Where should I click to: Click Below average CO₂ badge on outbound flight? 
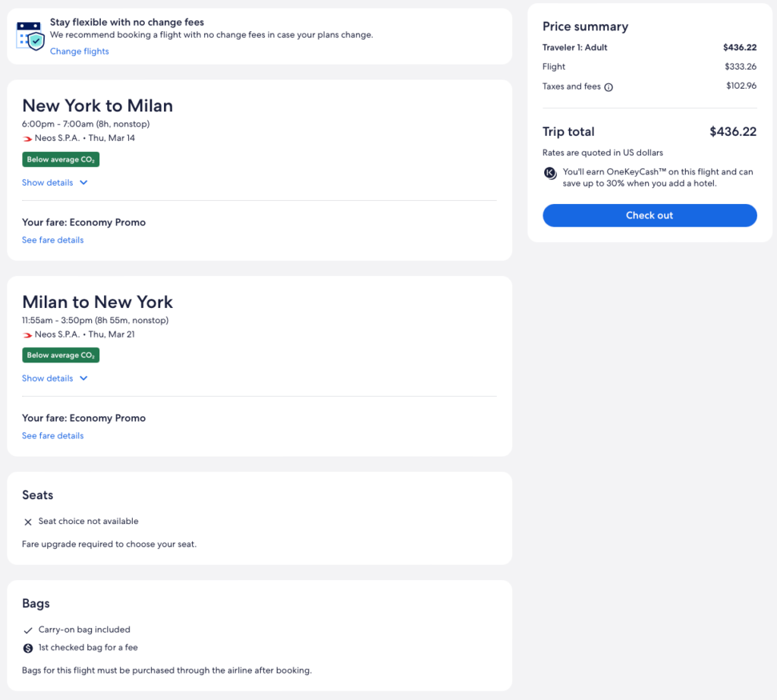(x=61, y=159)
